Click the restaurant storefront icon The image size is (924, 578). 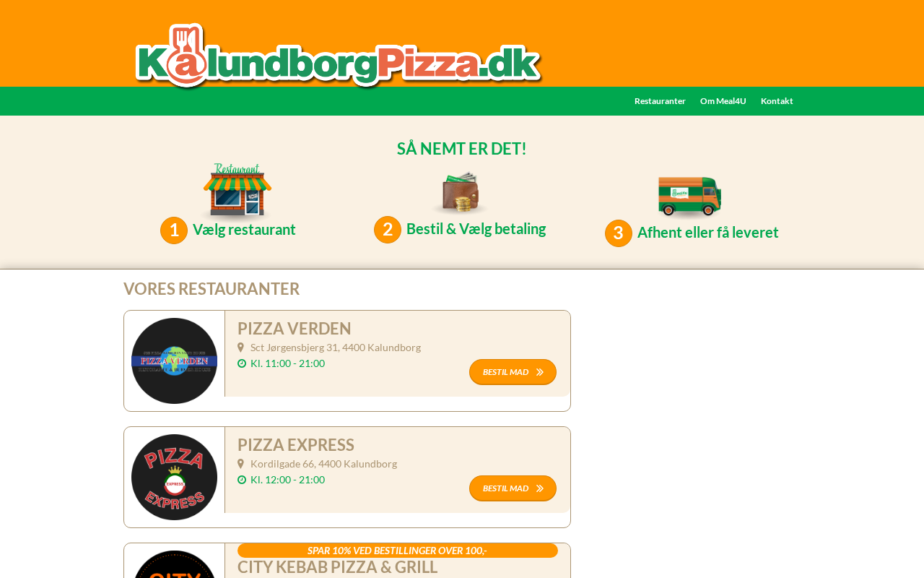(x=237, y=190)
